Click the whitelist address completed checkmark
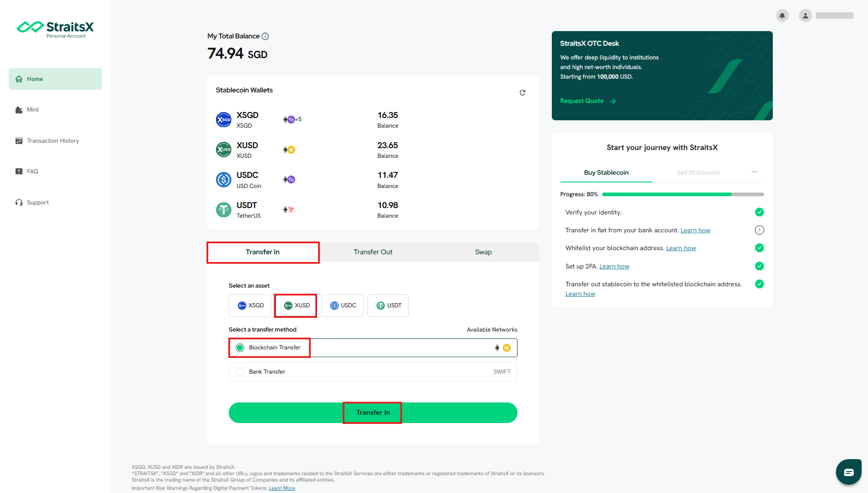 (x=760, y=248)
